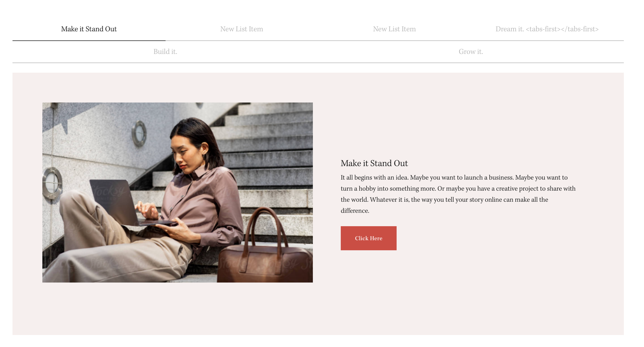Click the word "difference." in the paragraph
Viewport: 644px width, 347px height.
pos(355,211)
